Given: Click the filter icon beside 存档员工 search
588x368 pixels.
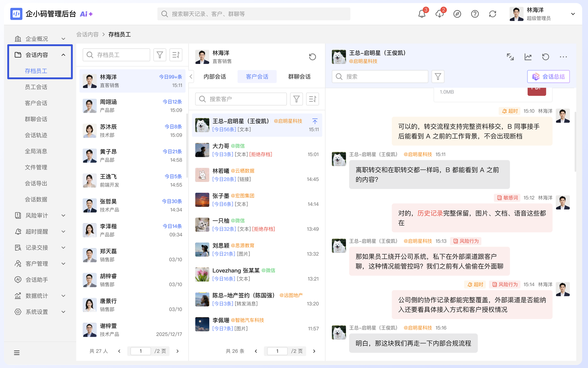Looking at the screenshot, I should (x=160, y=55).
